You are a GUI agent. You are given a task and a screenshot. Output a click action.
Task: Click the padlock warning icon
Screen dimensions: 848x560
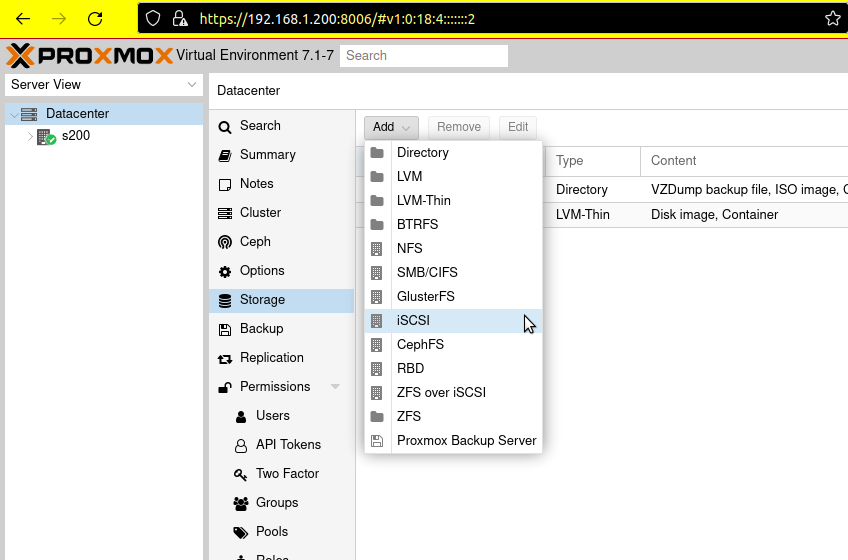click(x=180, y=19)
